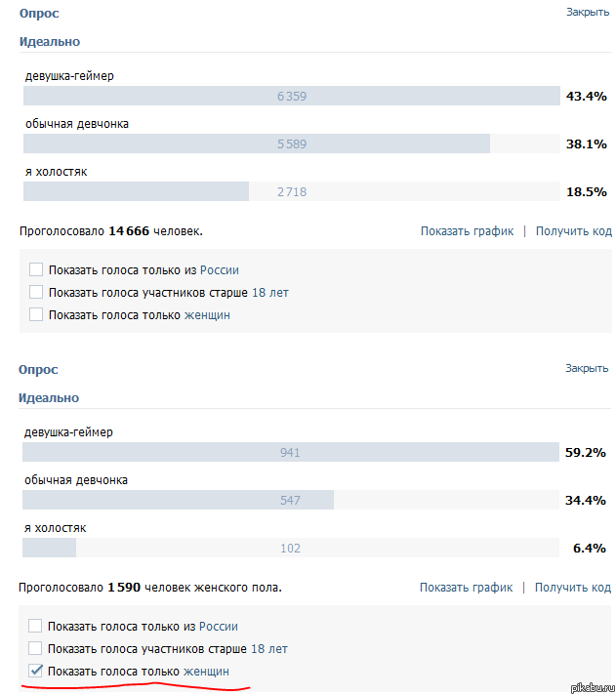Click the 'я холостяк' bar with 2 718 votes

click(291, 192)
